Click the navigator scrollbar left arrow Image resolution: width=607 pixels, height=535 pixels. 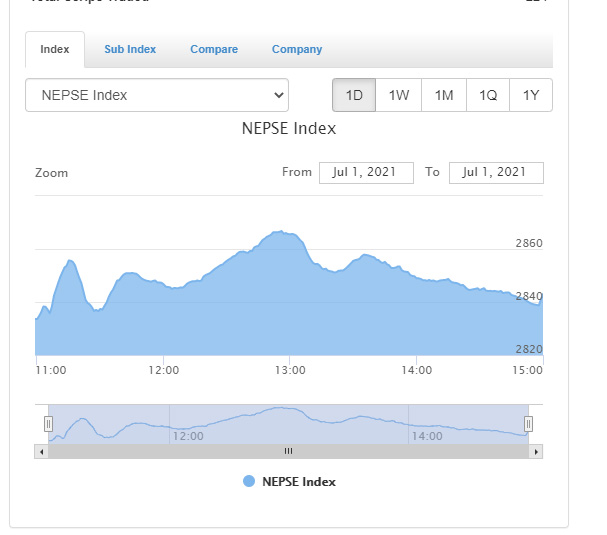point(41,452)
